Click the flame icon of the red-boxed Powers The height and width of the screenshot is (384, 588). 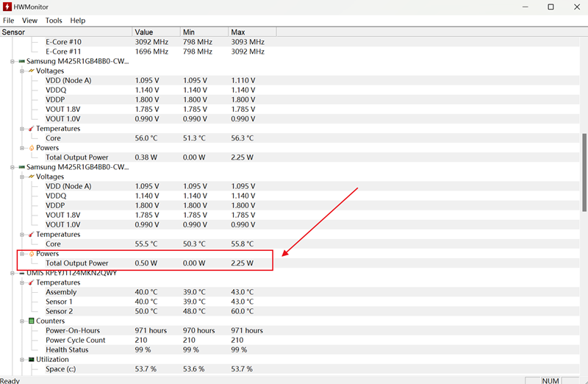[x=32, y=254]
